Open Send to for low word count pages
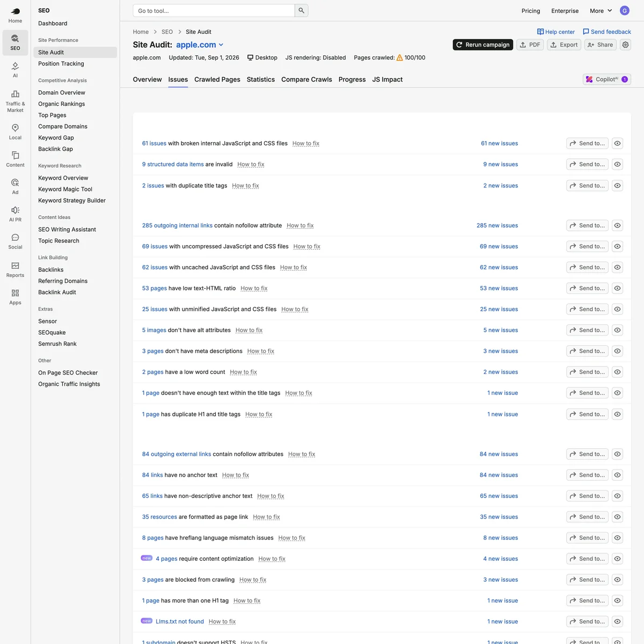This screenshot has width=644, height=644. pyautogui.click(x=587, y=372)
